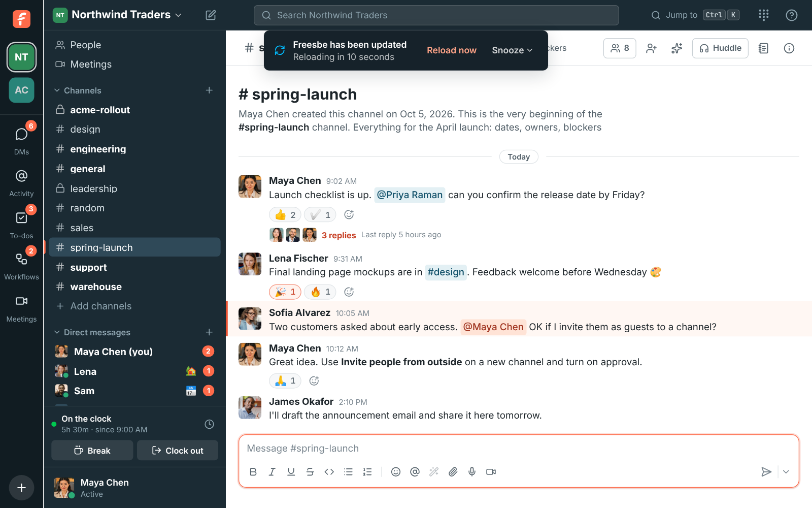The height and width of the screenshot is (508, 812).
Task: Open time clock history icon
Action: pos(209,424)
